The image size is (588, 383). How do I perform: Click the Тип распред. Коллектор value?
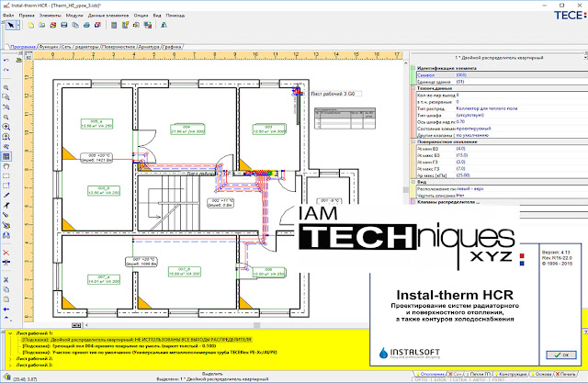pyautogui.click(x=487, y=108)
